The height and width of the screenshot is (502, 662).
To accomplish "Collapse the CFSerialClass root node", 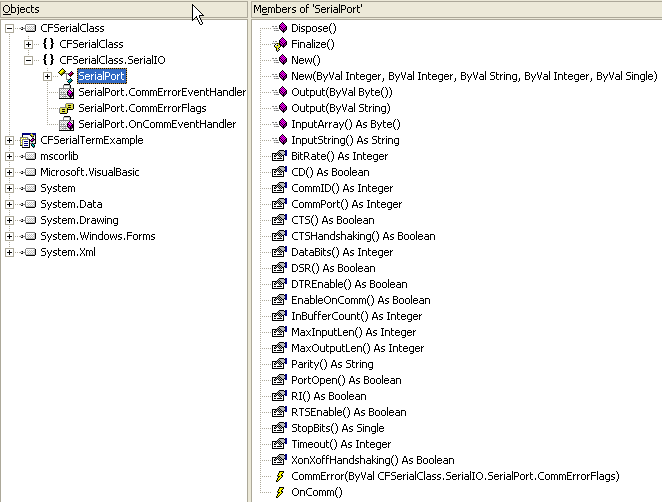I will point(10,28).
